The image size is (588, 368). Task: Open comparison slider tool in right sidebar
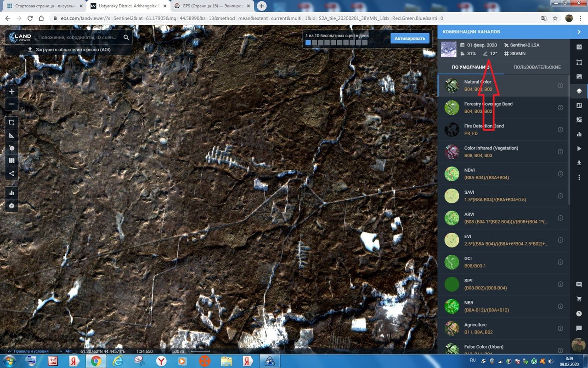coord(579,47)
